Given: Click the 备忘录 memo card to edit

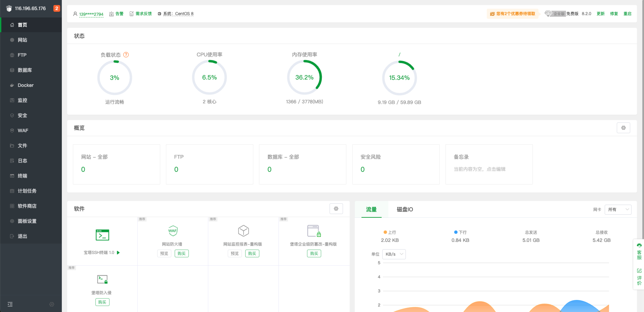Looking at the screenshot, I should click(x=489, y=164).
